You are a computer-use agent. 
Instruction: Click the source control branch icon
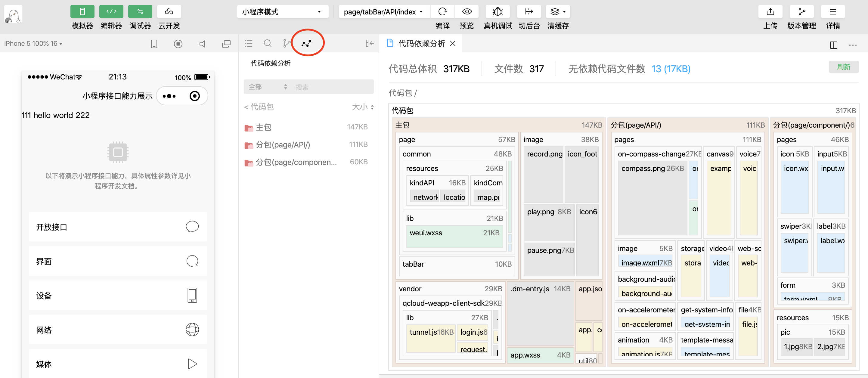pyautogui.click(x=287, y=43)
